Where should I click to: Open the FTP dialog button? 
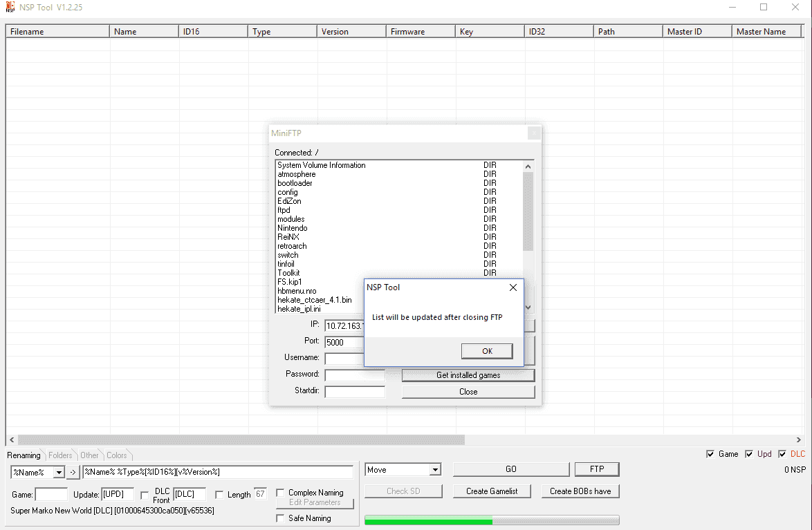(x=597, y=469)
